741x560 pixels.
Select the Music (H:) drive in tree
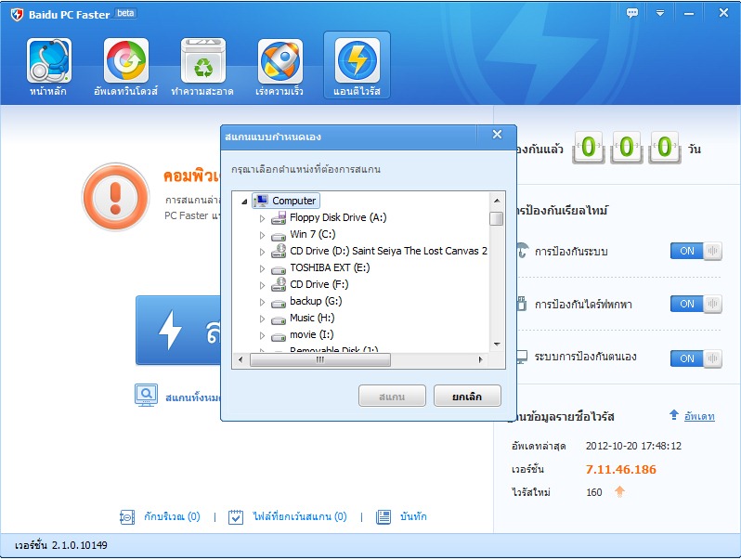coord(314,318)
